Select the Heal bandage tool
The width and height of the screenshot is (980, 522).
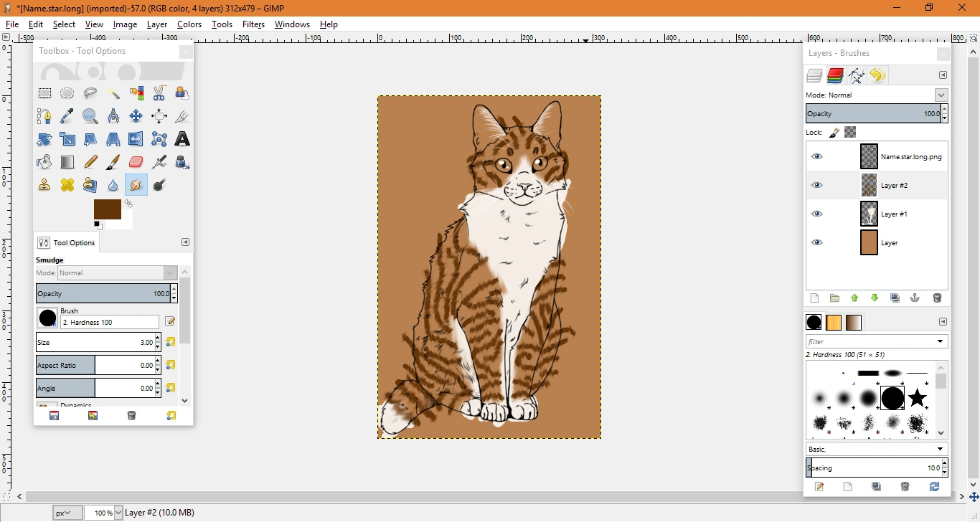[67, 185]
